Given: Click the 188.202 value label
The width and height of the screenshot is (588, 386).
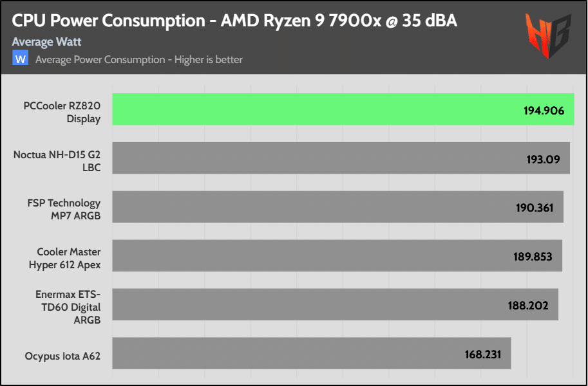Looking at the screenshot, I should point(528,306).
